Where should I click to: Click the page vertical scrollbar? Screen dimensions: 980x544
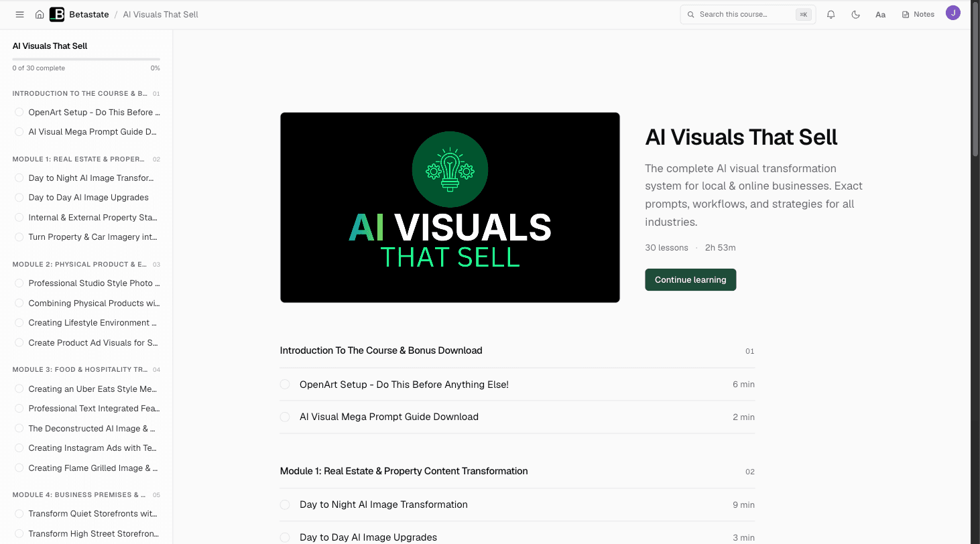(x=975, y=80)
